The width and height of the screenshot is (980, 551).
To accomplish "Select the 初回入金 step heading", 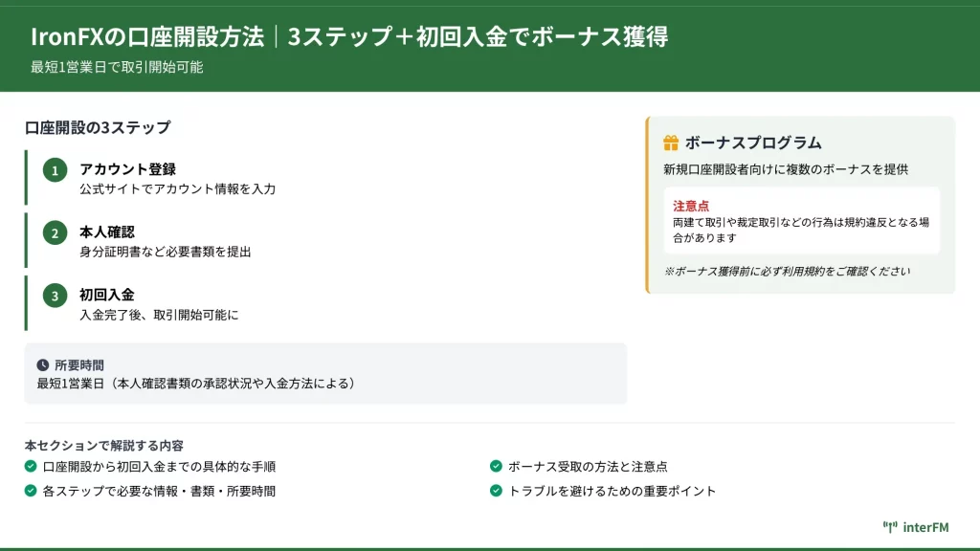I will coord(107,295).
